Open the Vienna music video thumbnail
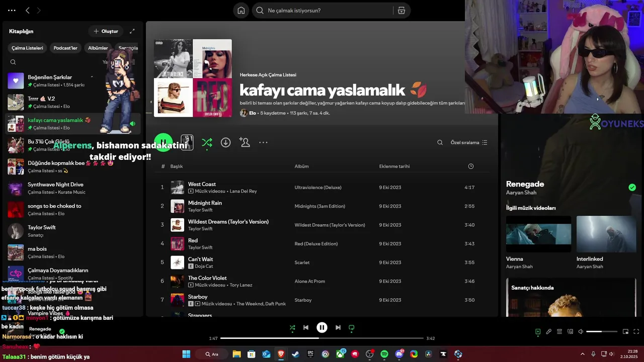The height and width of the screenshot is (362, 644). [x=538, y=234]
